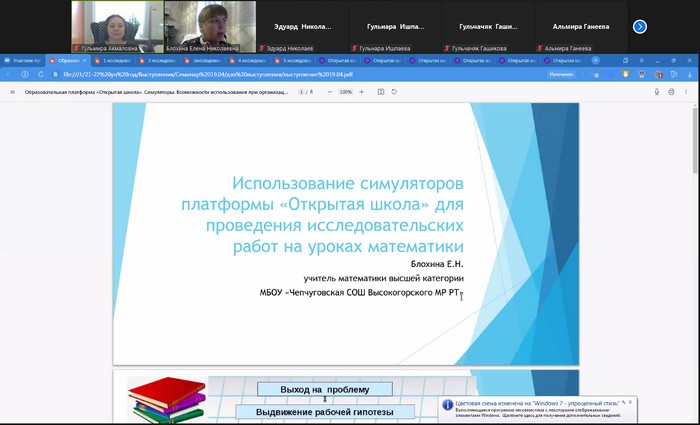Switch to the '3исследов...' tab
The width and height of the screenshot is (700, 425).
click(203, 61)
